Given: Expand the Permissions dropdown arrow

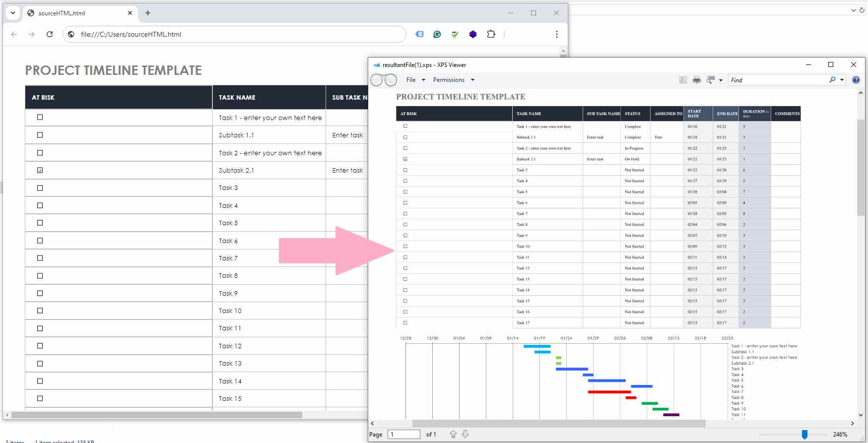Looking at the screenshot, I should (472, 80).
